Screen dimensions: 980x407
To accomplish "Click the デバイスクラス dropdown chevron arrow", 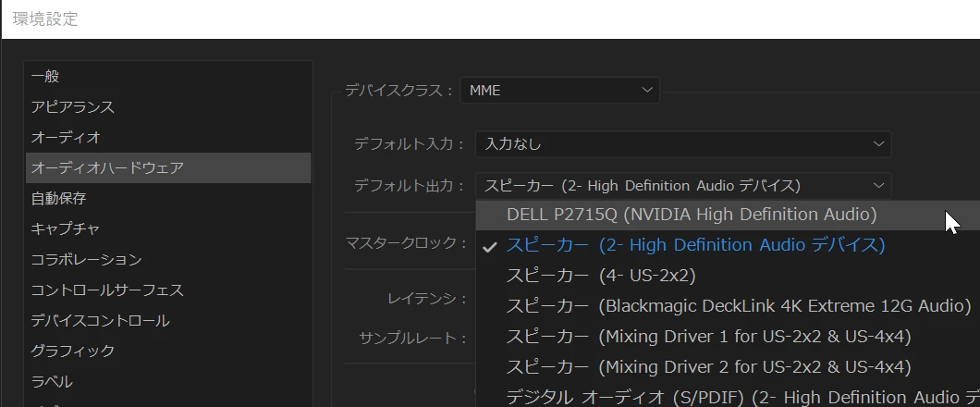I will 647,91.
